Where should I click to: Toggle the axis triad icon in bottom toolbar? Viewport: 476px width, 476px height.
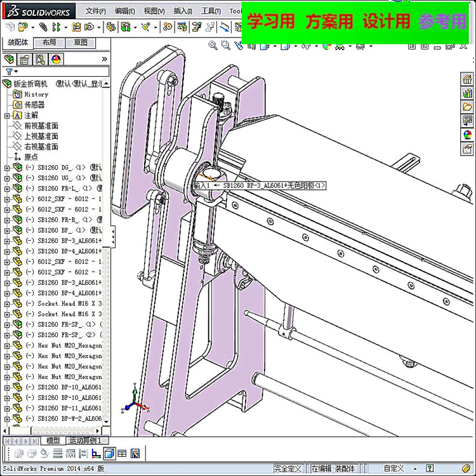tap(96, 454)
